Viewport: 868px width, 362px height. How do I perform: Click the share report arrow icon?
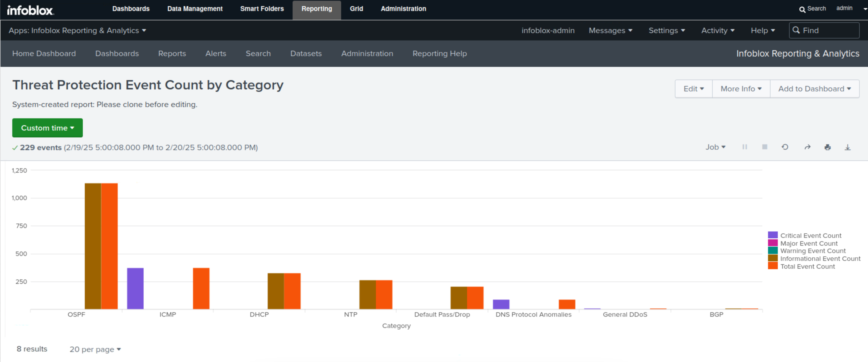click(807, 147)
